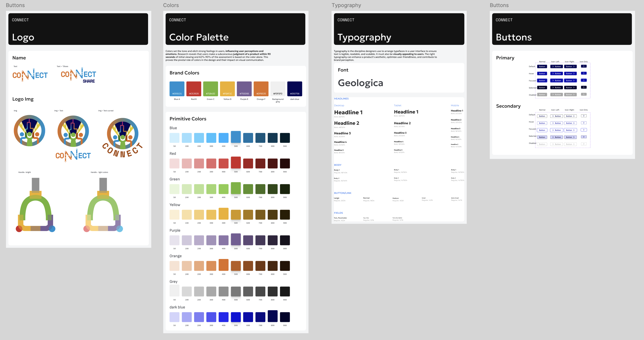Click the Secondary Hover Icon-Right button
The image size is (644, 340).
tap(570, 123)
